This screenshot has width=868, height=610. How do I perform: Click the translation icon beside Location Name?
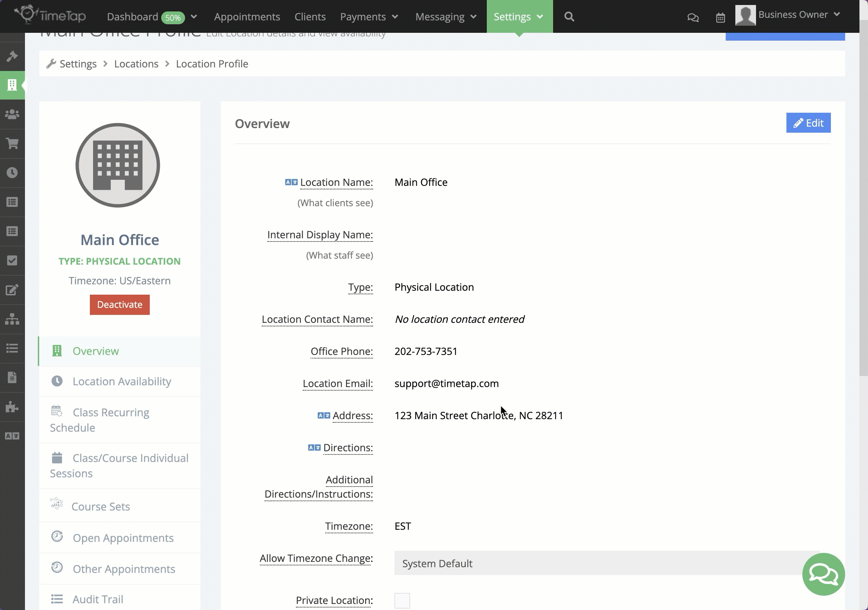(291, 182)
